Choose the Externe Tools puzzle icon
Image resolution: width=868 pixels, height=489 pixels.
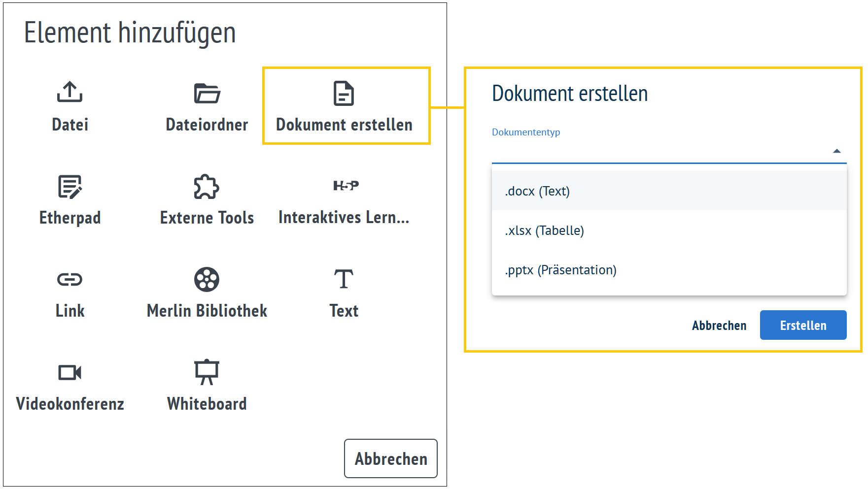coord(207,187)
